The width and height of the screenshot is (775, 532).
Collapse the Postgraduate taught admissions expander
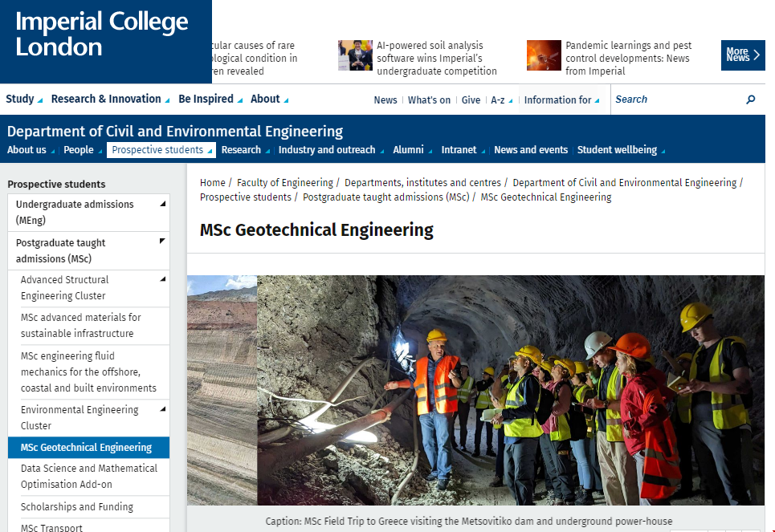pyautogui.click(x=163, y=242)
